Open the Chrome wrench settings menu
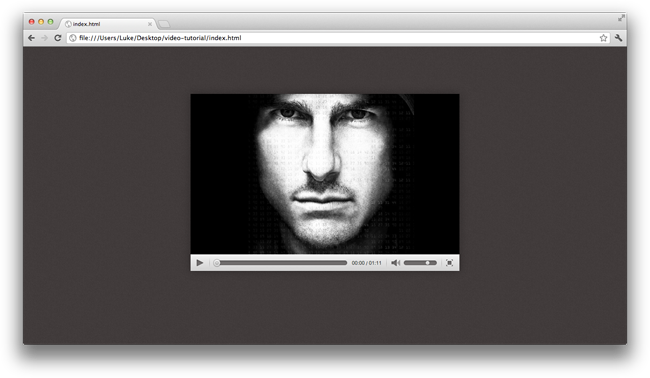This screenshot has width=650, height=378. coord(618,38)
